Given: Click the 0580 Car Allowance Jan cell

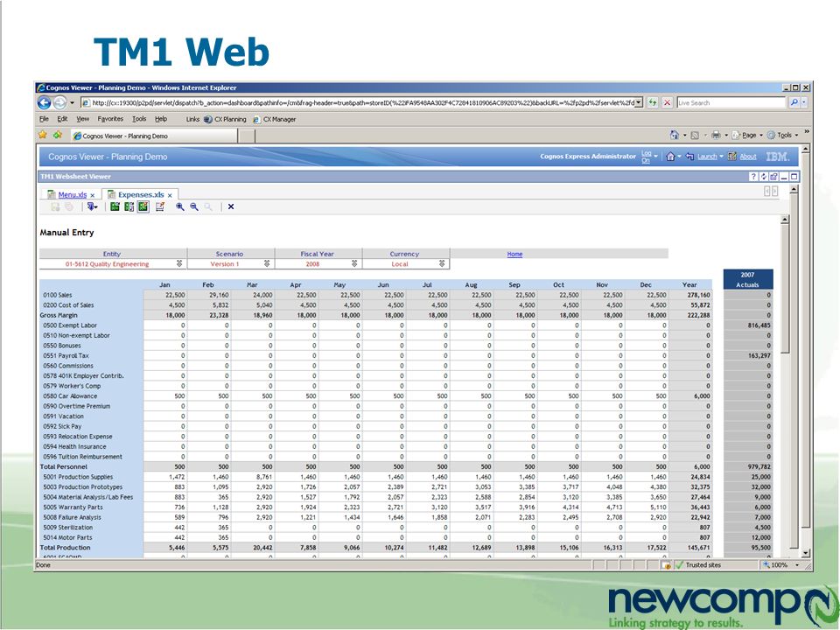Looking at the screenshot, I should [x=165, y=396].
